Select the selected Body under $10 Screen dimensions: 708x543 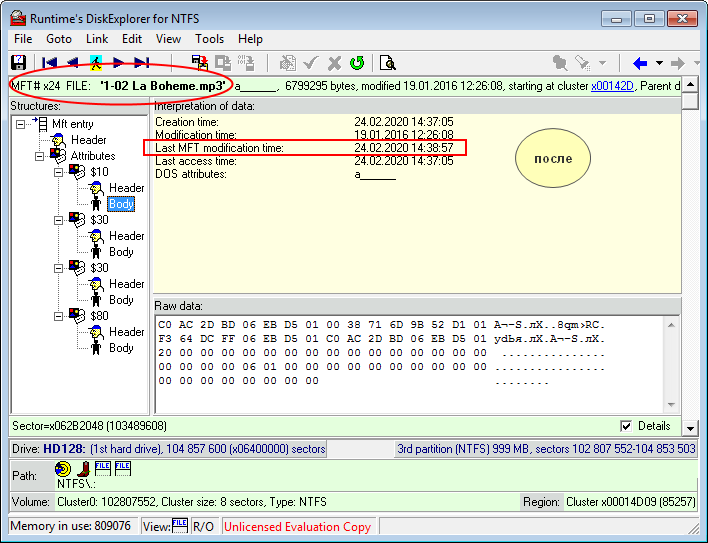[121, 204]
